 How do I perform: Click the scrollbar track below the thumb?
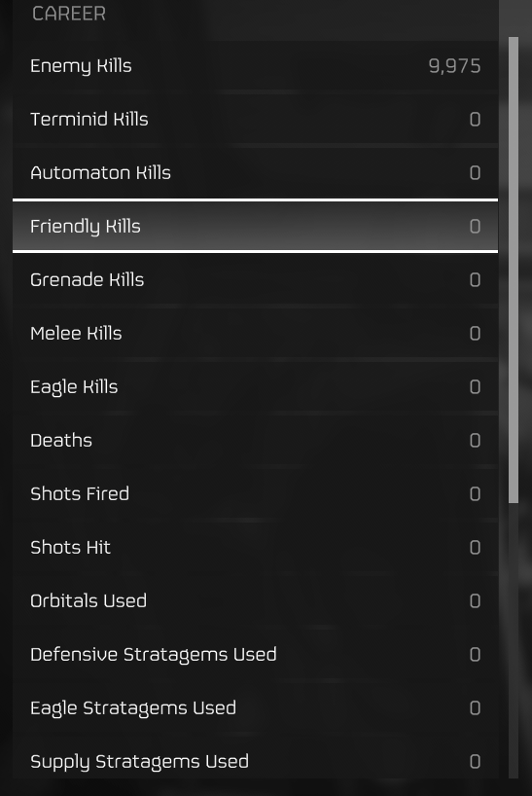pos(514,640)
